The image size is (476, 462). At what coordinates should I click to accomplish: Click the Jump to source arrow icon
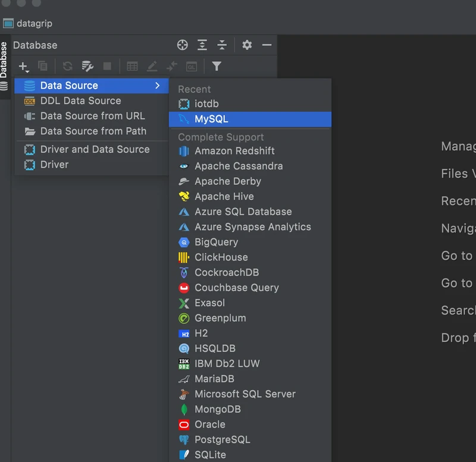tap(172, 66)
